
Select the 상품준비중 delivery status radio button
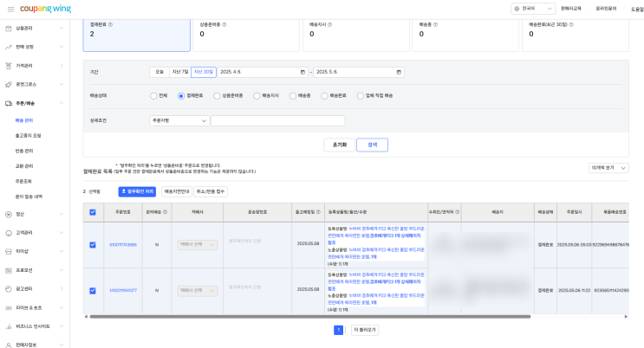click(217, 95)
